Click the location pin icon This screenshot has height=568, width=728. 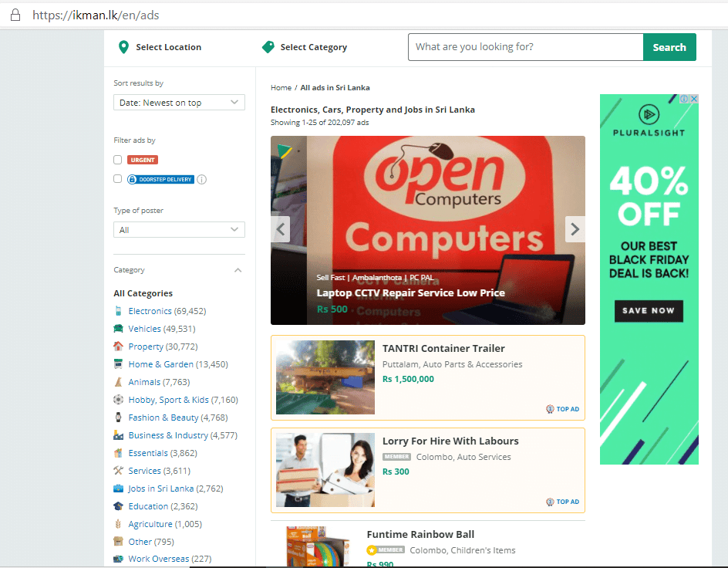[x=123, y=47]
